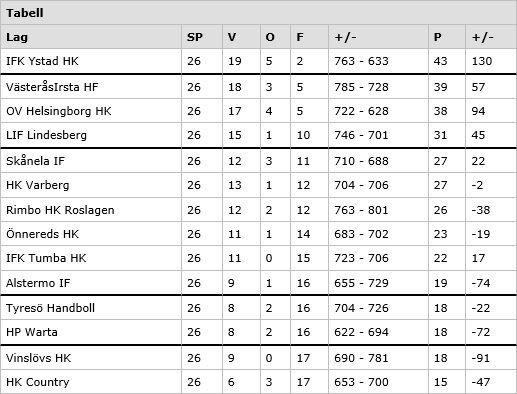Viewport: 517px width, 394px height.
Task: Click OV Helsingborg HK team name
Action: 59,111
